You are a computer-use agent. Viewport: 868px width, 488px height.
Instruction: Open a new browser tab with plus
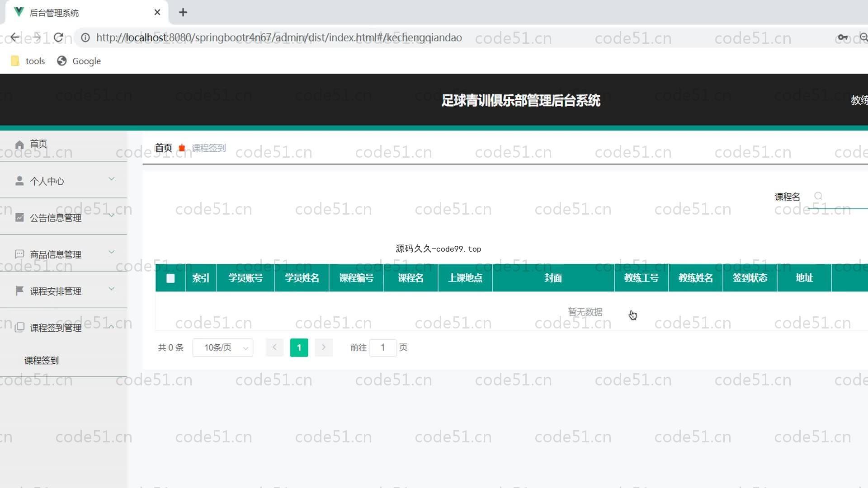[x=183, y=12]
